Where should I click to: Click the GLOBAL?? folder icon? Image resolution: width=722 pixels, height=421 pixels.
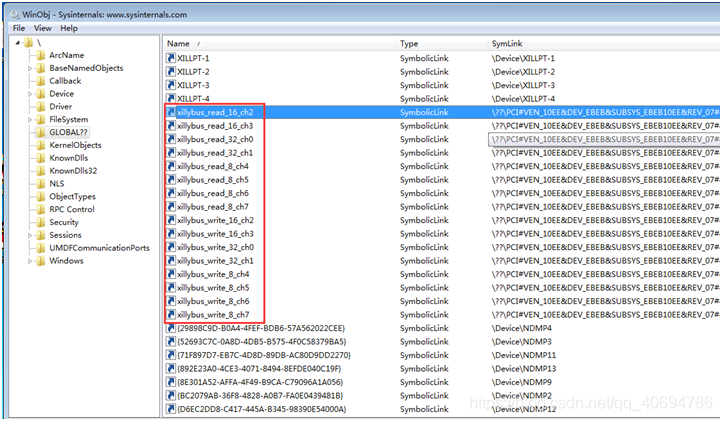41,133
